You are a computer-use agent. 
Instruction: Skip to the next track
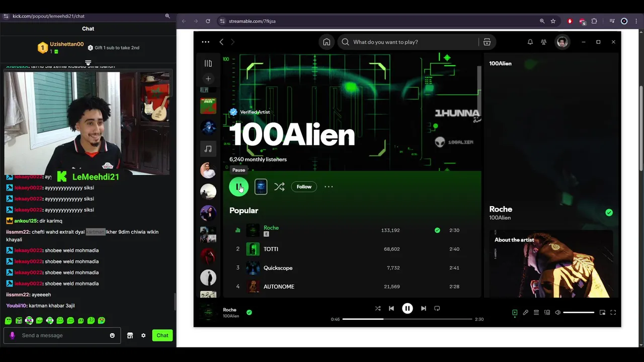(x=424, y=309)
